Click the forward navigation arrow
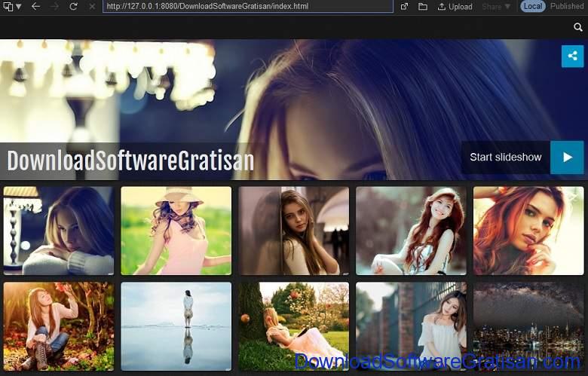The height and width of the screenshot is (376, 588). pyautogui.click(x=55, y=6)
